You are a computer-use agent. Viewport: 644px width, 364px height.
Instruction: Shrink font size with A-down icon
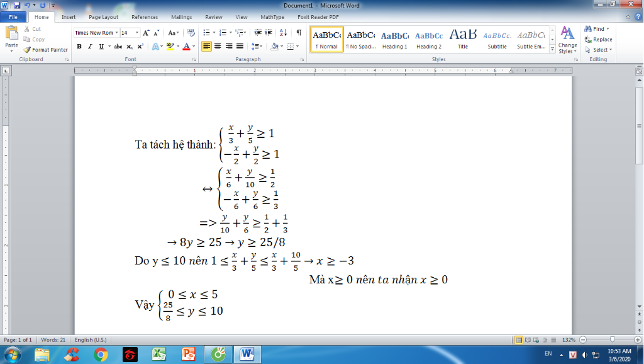coord(157,33)
